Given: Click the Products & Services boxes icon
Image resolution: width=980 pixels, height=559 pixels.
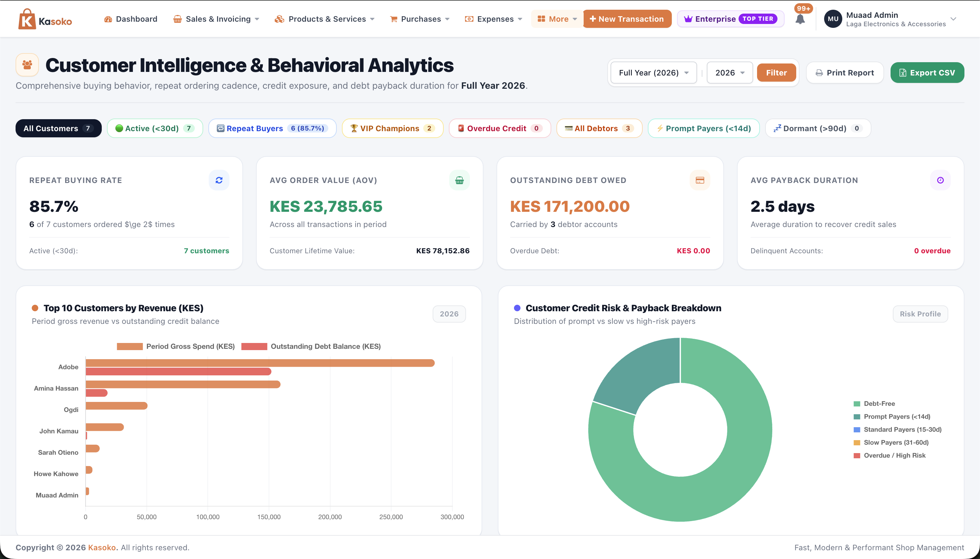Looking at the screenshot, I should pos(279,19).
